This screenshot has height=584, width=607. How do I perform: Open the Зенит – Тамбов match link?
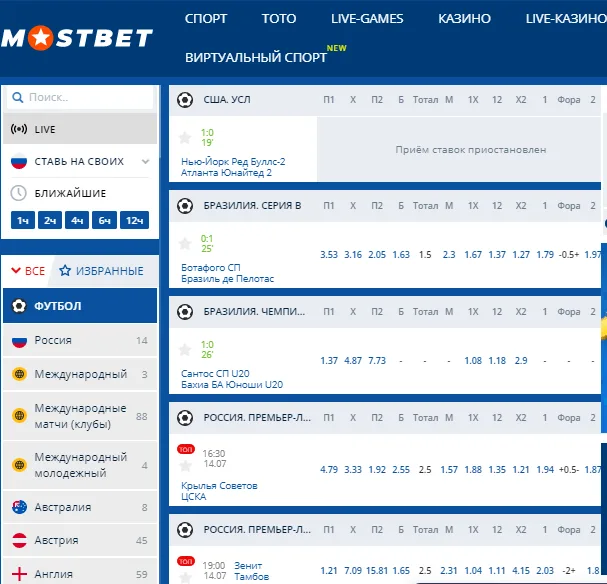(251, 571)
